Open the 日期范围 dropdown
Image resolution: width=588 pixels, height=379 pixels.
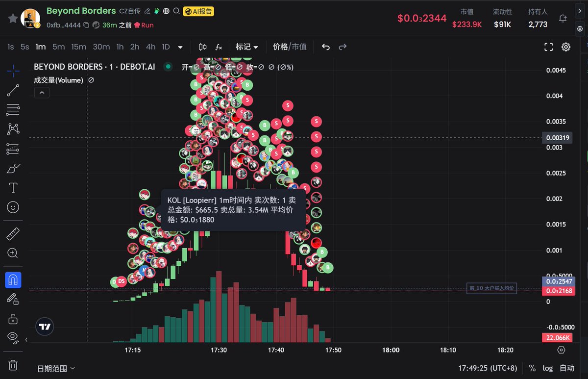point(56,368)
